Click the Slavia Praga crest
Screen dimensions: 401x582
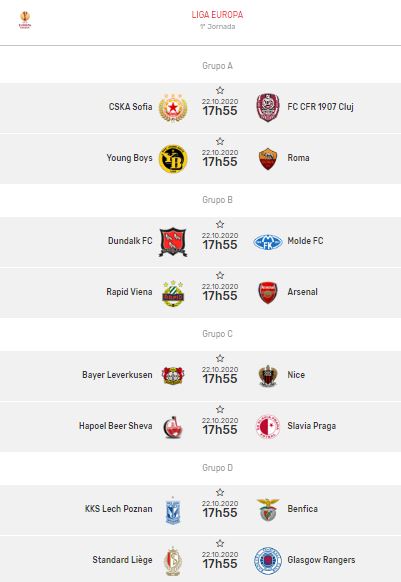point(268,426)
